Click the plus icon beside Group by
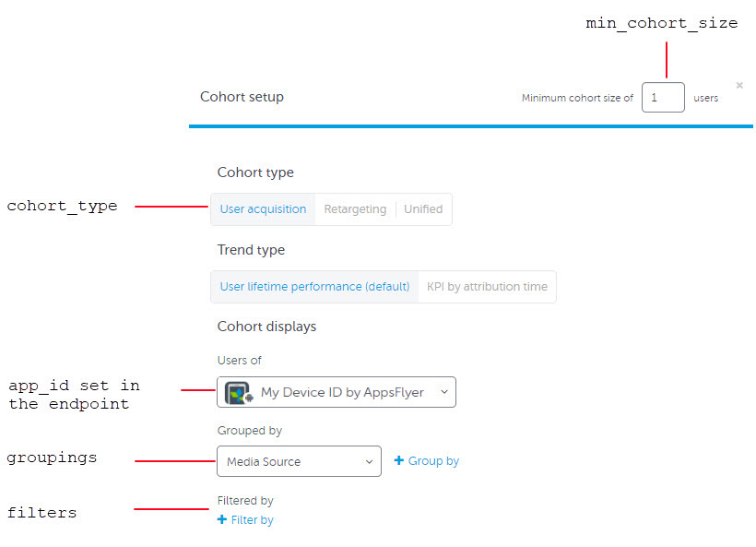756x547 pixels. [399, 461]
